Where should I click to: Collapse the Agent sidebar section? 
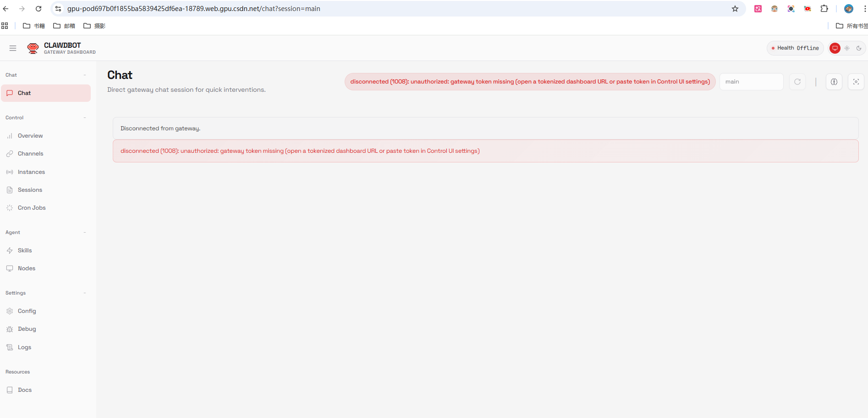(85, 233)
